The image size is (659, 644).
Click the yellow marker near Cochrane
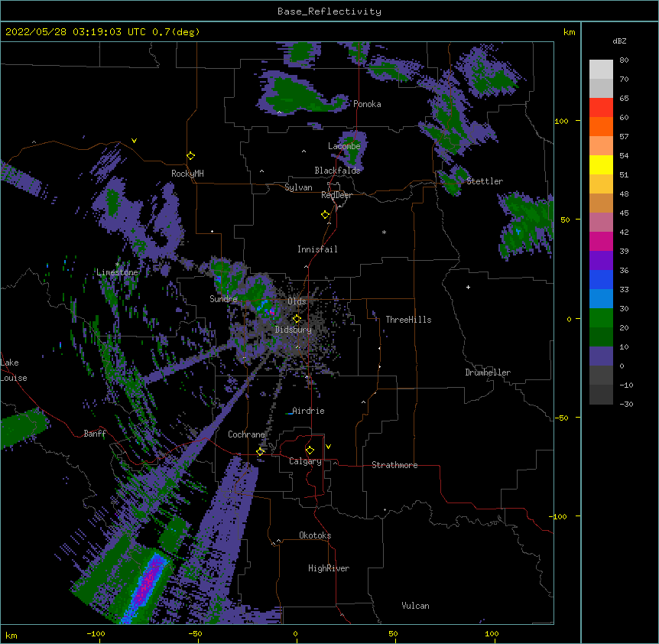(260, 451)
